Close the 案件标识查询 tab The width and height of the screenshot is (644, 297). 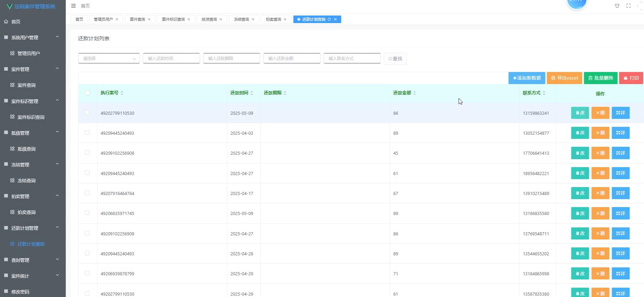[189, 19]
